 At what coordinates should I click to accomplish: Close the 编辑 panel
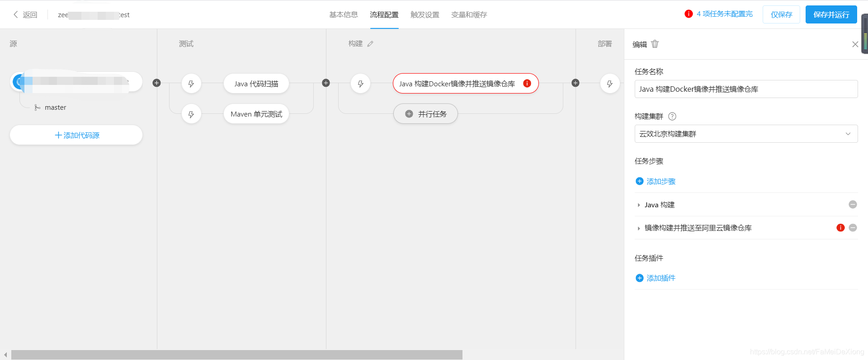[x=855, y=44]
